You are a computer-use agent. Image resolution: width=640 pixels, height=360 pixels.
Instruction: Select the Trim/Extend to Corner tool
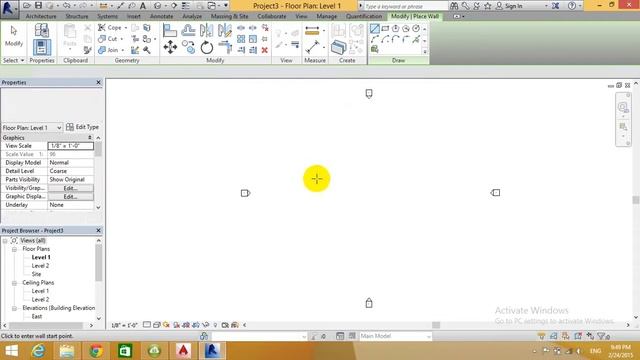tap(225, 47)
